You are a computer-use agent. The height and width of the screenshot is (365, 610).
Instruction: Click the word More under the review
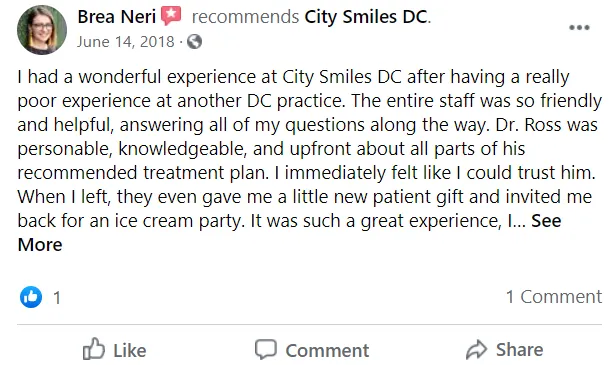40,245
